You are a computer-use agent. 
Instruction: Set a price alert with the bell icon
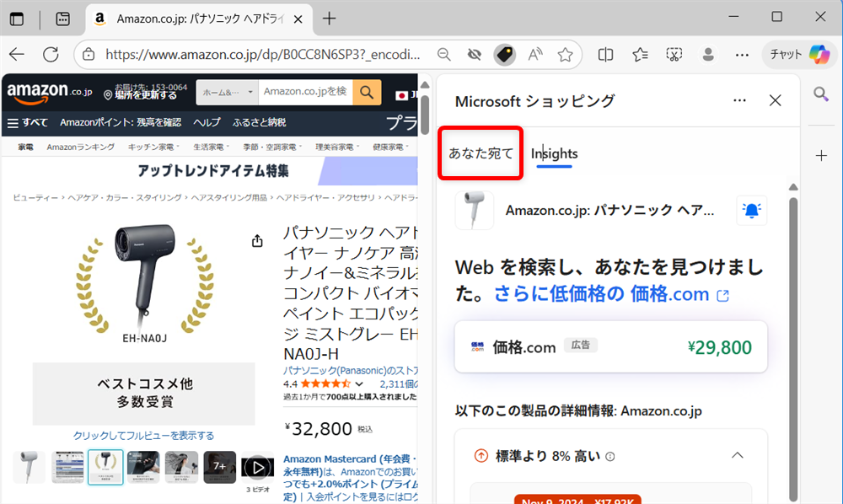pyautogui.click(x=751, y=210)
